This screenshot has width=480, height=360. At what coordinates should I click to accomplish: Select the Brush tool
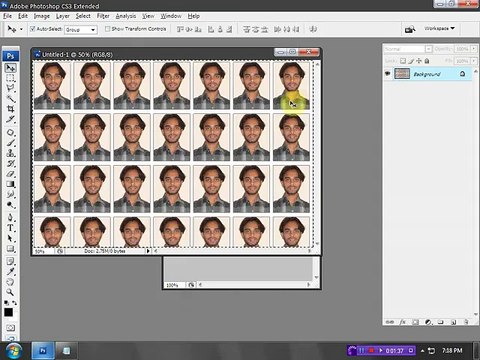[x=10, y=143]
